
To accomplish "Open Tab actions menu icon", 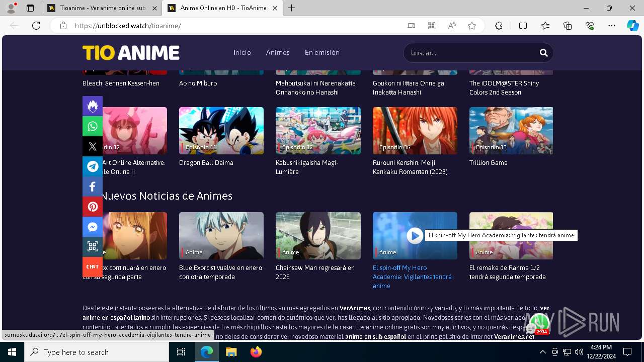I will tap(30, 8).
